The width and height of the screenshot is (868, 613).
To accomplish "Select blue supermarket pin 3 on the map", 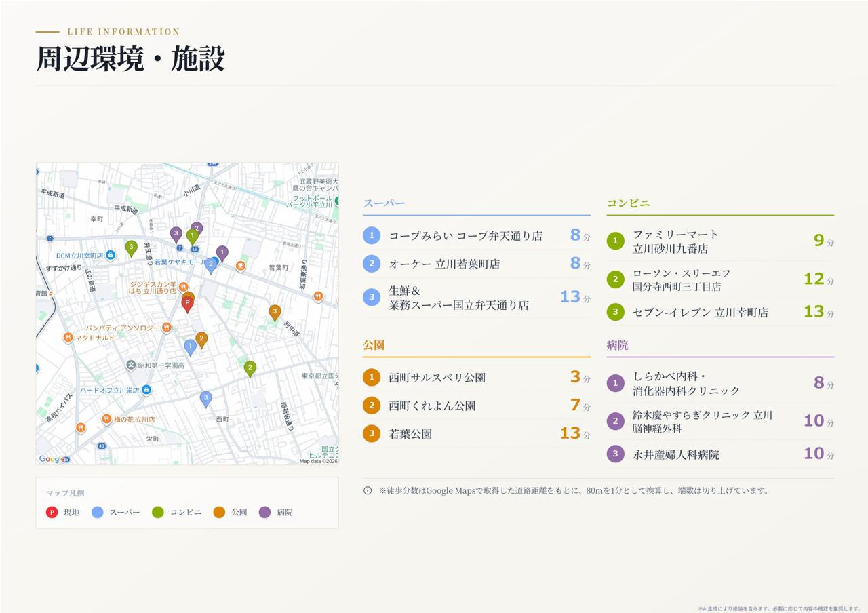I will pos(206,399).
